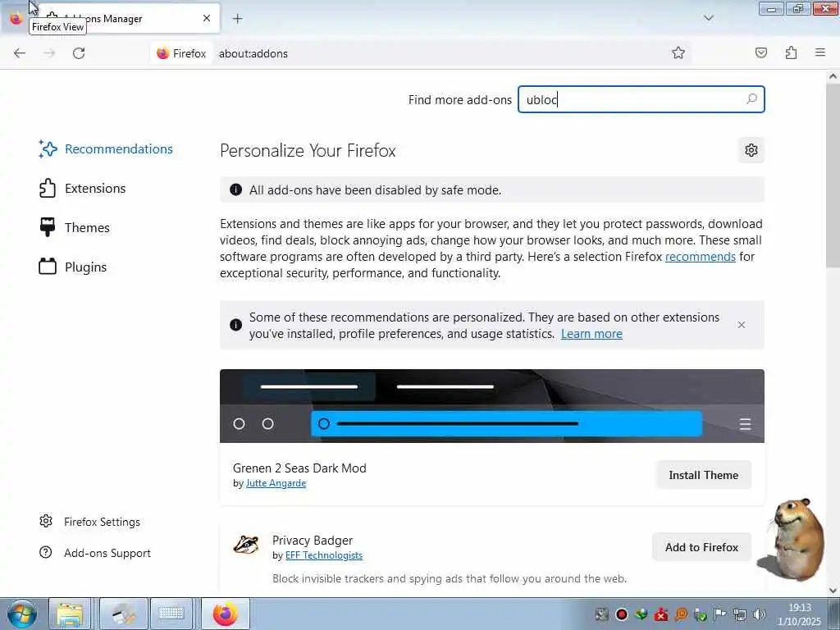Open Action Center flag tray icon
This screenshot has height=630, width=840.
(x=720, y=614)
